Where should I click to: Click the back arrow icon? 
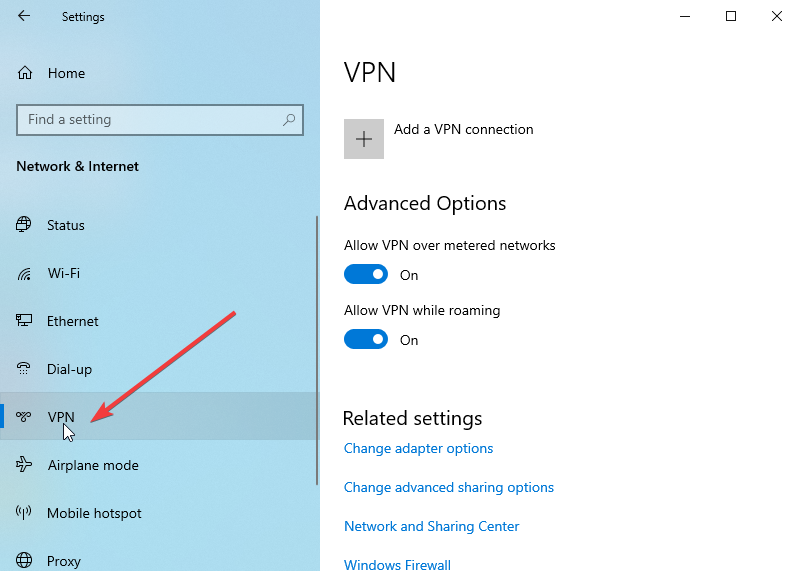point(24,16)
